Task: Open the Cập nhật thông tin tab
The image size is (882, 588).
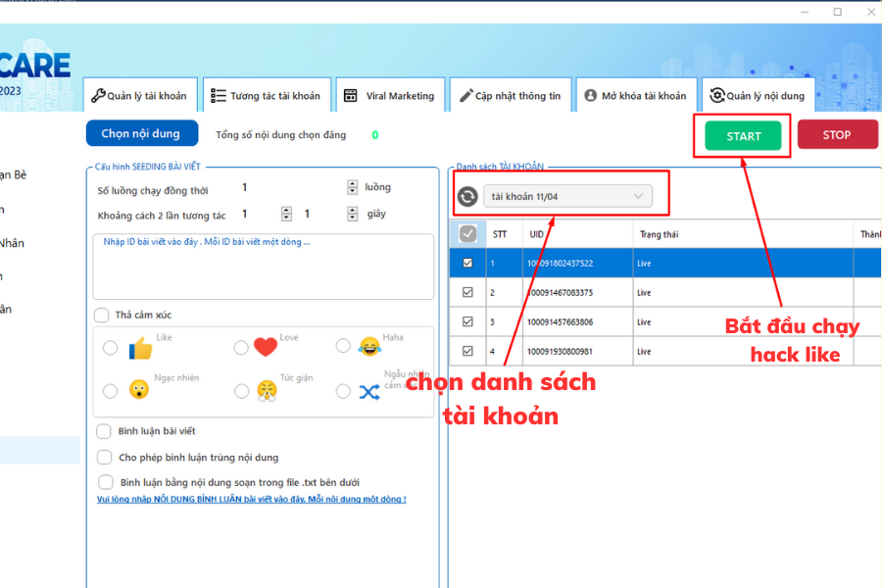Action: pyautogui.click(x=511, y=94)
